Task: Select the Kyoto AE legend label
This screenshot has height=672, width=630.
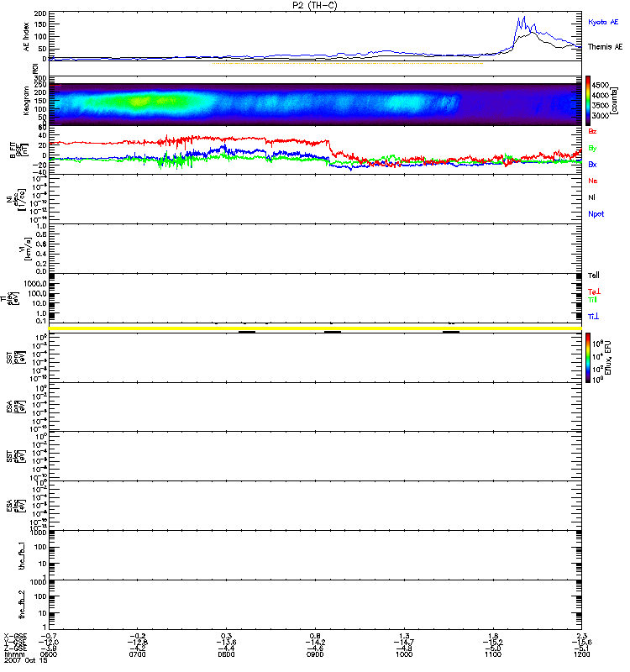Action: (x=603, y=22)
